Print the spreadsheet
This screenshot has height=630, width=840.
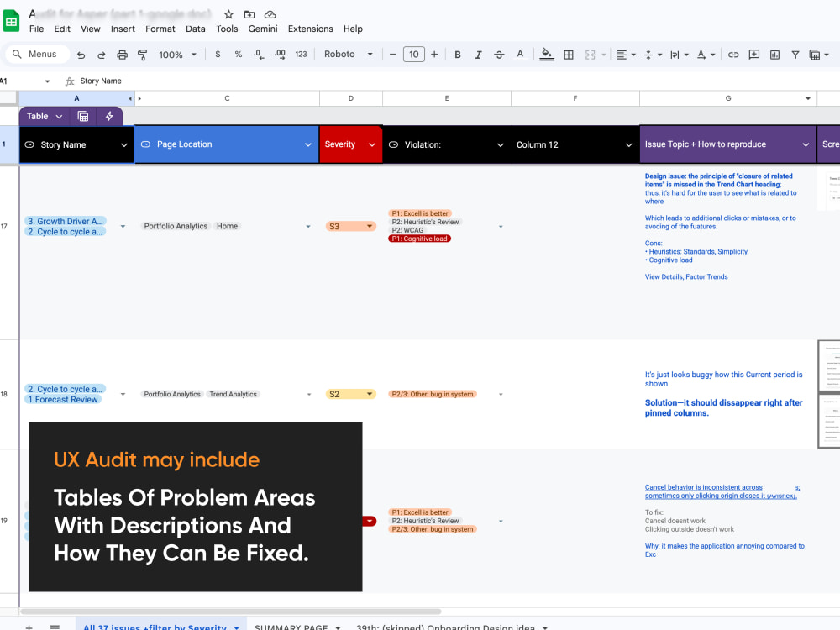(122, 55)
